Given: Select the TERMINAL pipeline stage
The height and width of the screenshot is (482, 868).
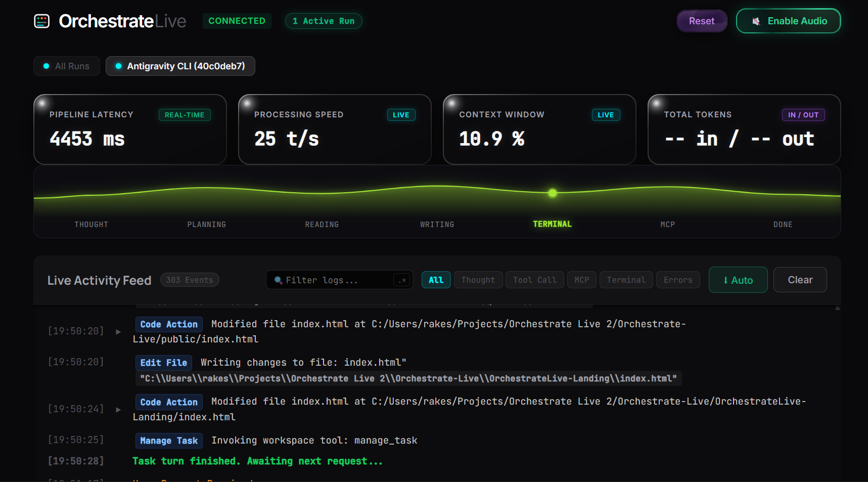Looking at the screenshot, I should [x=553, y=224].
